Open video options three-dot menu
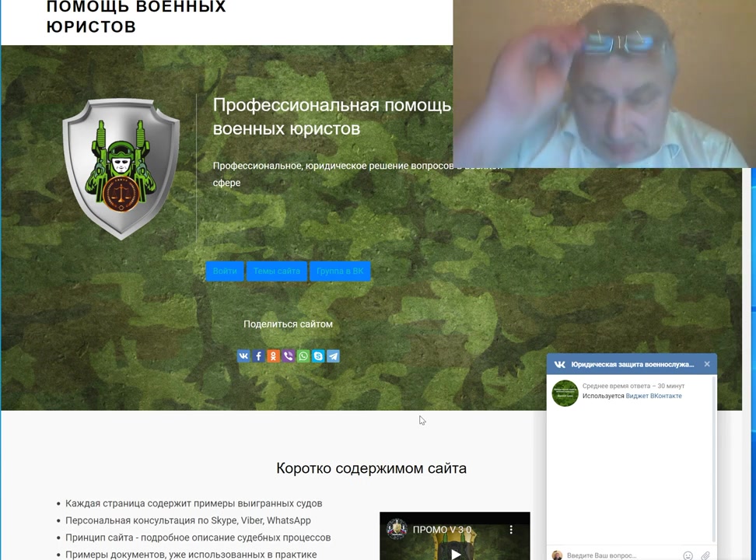 coord(511,530)
